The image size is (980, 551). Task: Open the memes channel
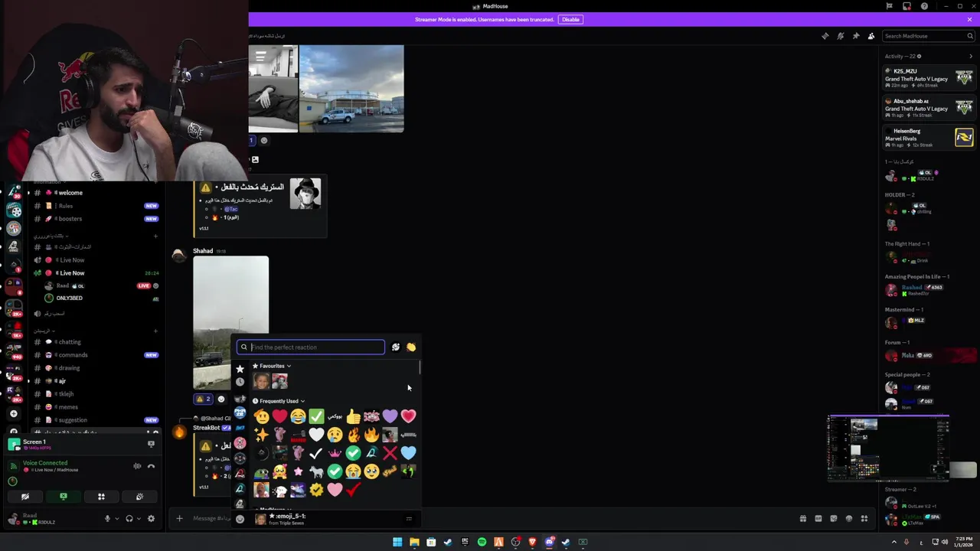(96, 407)
